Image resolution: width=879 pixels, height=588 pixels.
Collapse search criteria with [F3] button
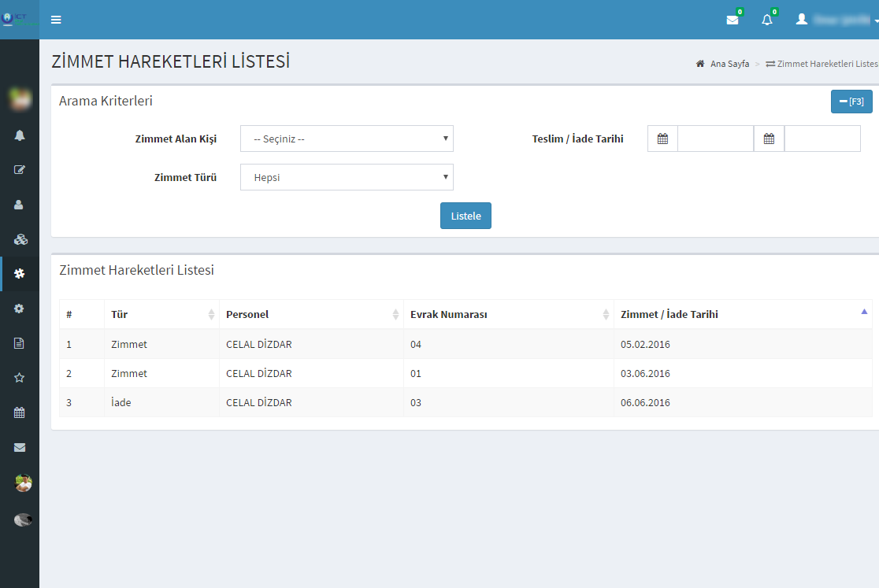(851, 102)
